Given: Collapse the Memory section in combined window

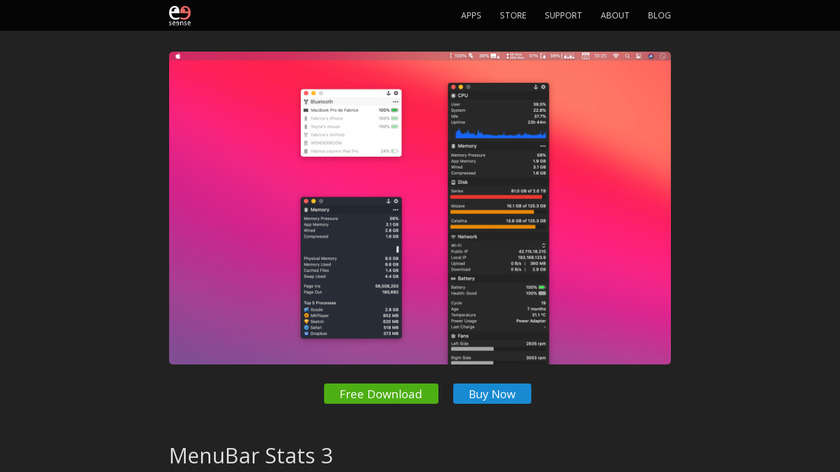Looking at the screenshot, I should coord(543,146).
